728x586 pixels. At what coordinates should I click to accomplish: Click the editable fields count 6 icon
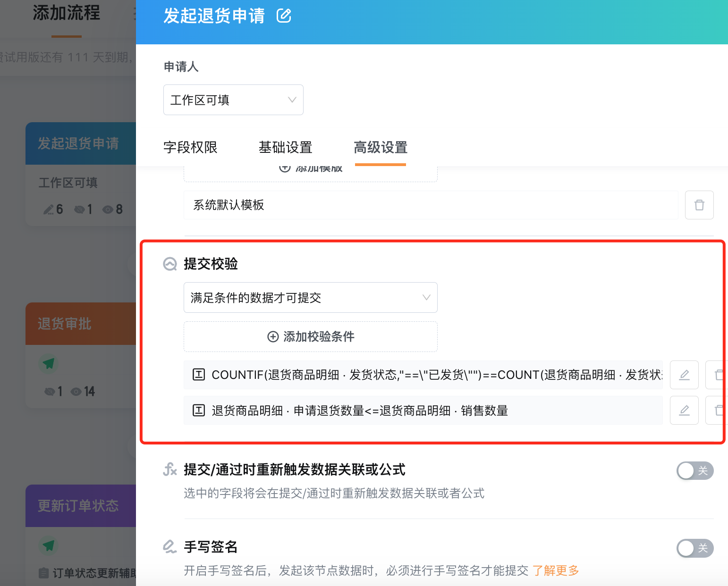(x=48, y=209)
